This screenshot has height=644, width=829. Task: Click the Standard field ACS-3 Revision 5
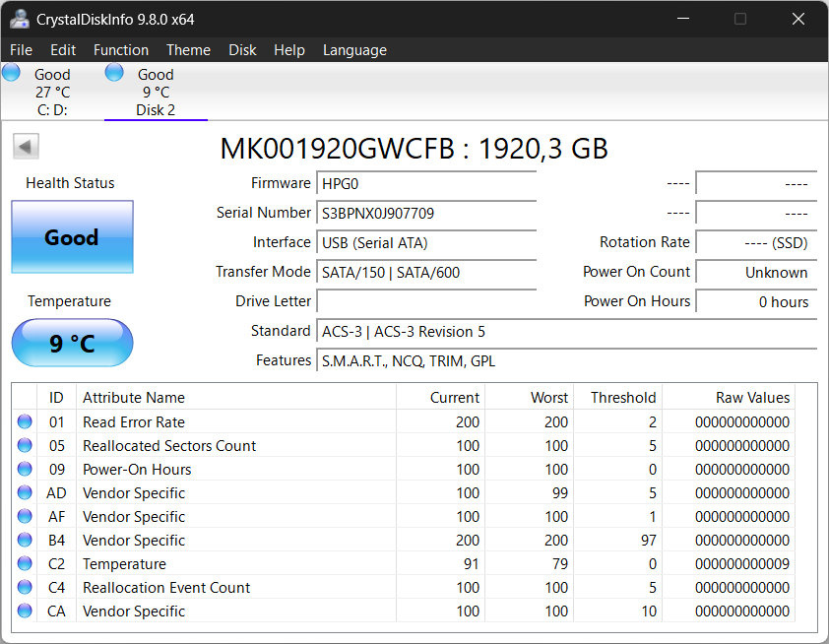(567, 332)
